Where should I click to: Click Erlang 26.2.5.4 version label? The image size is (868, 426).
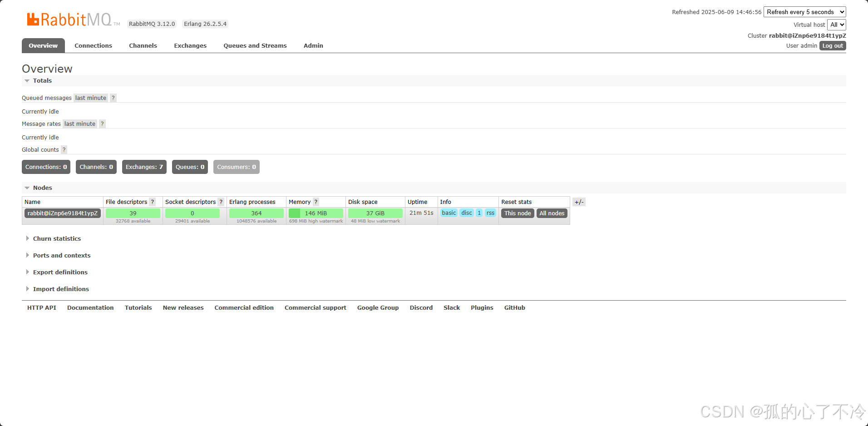[205, 24]
